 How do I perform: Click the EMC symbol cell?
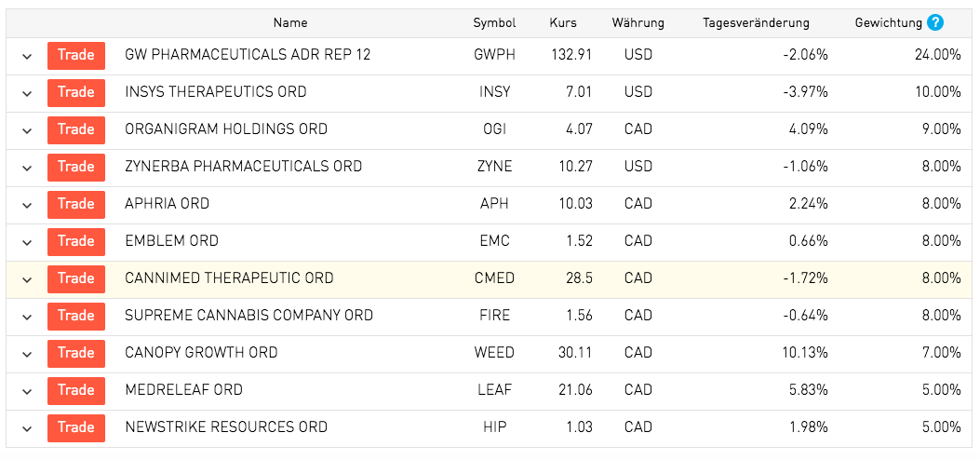[494, 241]
